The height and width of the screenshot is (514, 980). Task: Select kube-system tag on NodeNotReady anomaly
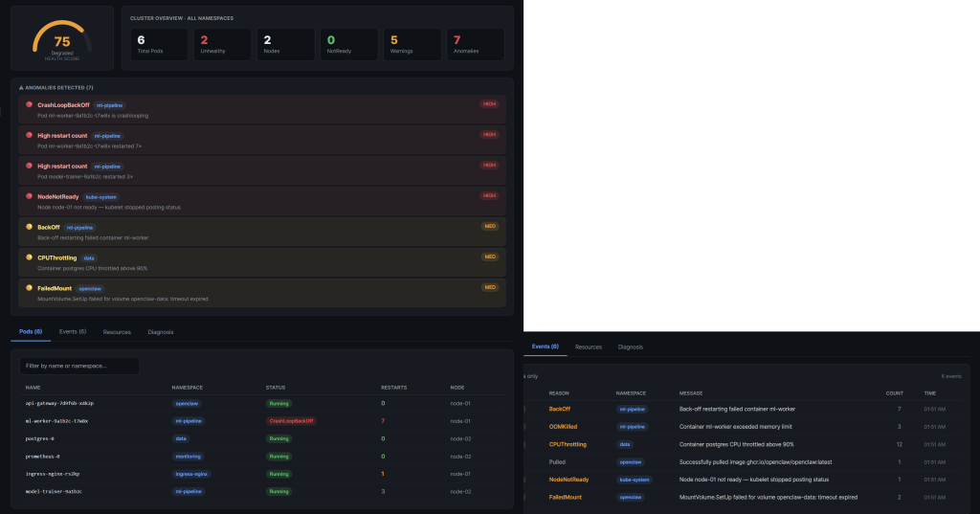coord(101,196)
